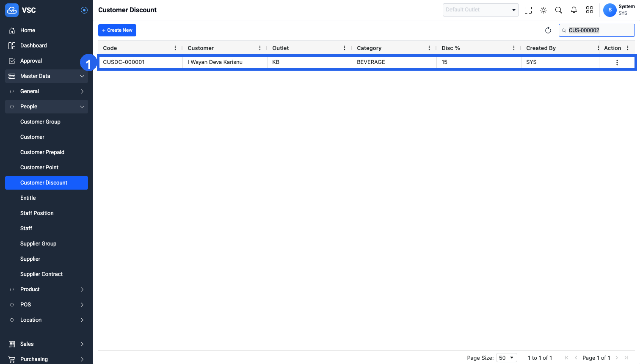Image resolution: width=640 pixels, height=364 pixels.
Task: Expand the Sales section
Action: coord(47,344)
